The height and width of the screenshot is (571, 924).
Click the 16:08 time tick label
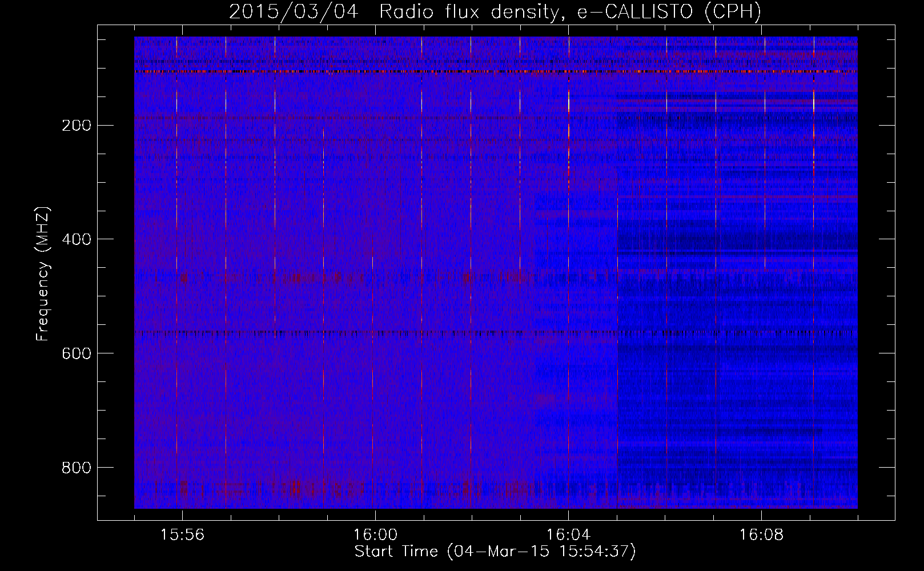761,535
